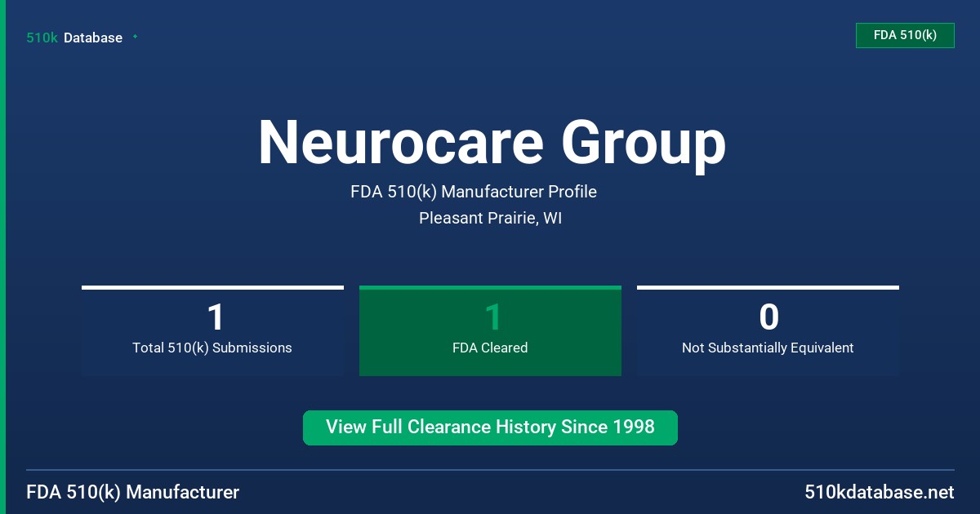Click the Pleasant Prairie, WI location text
The image size is (980, 514).
(x=490, y=219)
